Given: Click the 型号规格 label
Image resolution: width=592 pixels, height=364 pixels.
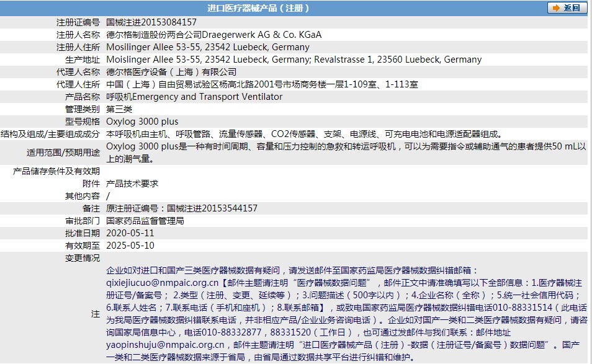Looking at the screenshot, I should 83,122.
